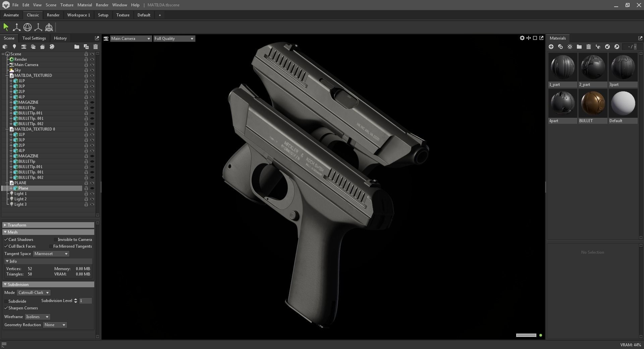Toggle the Cast Shadows checkbox
The image size is (644, 349).
[6, 240]
